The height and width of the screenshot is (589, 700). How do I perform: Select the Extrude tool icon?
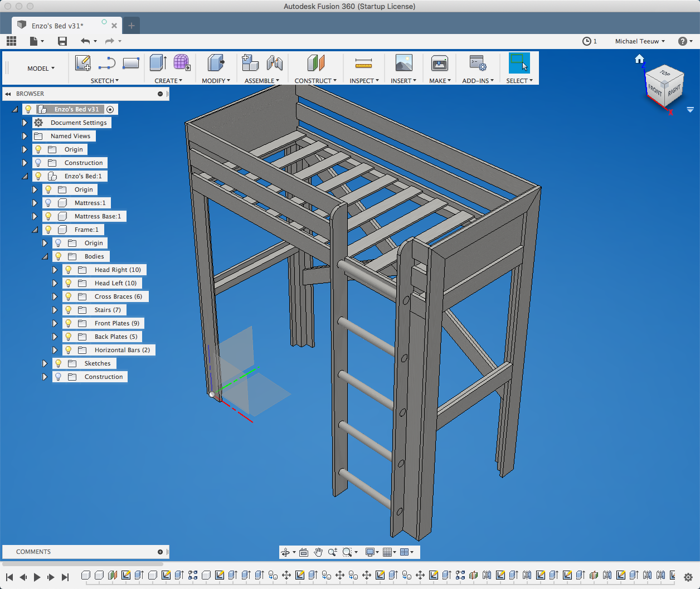(x=158, y=63)
